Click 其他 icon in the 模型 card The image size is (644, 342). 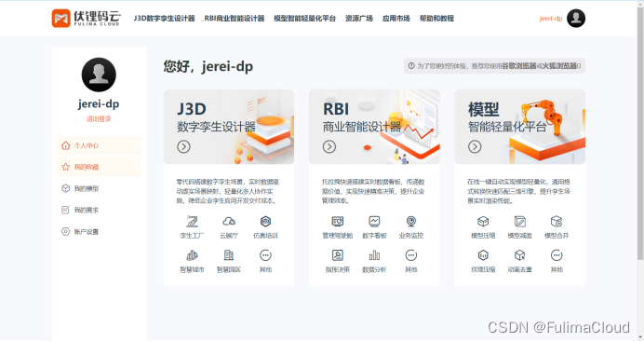click(557, 255)
